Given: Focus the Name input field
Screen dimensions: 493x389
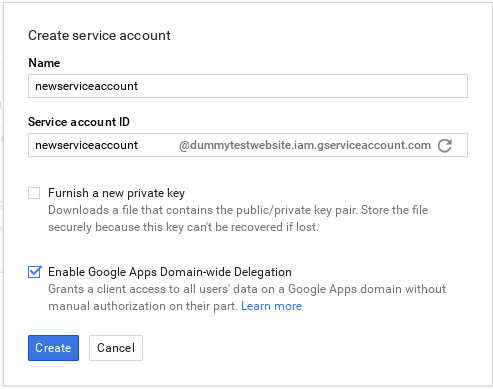Looking at the screenshot, I should click(x=248, y=86).
